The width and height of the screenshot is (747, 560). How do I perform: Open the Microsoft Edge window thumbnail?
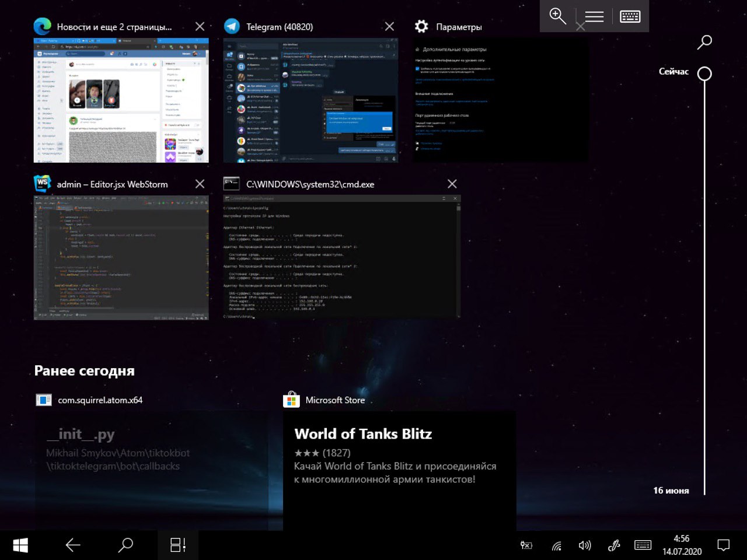121,100
